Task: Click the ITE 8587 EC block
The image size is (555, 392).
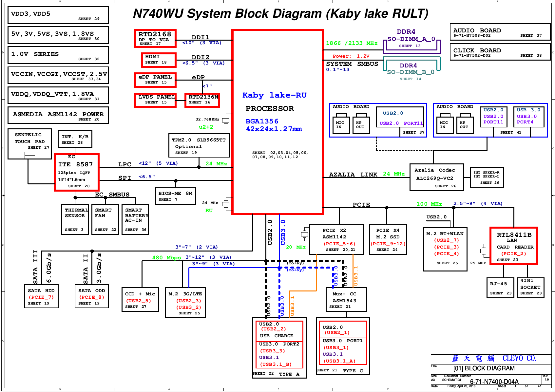Action: pyautogui.click(x=77, y=172)
